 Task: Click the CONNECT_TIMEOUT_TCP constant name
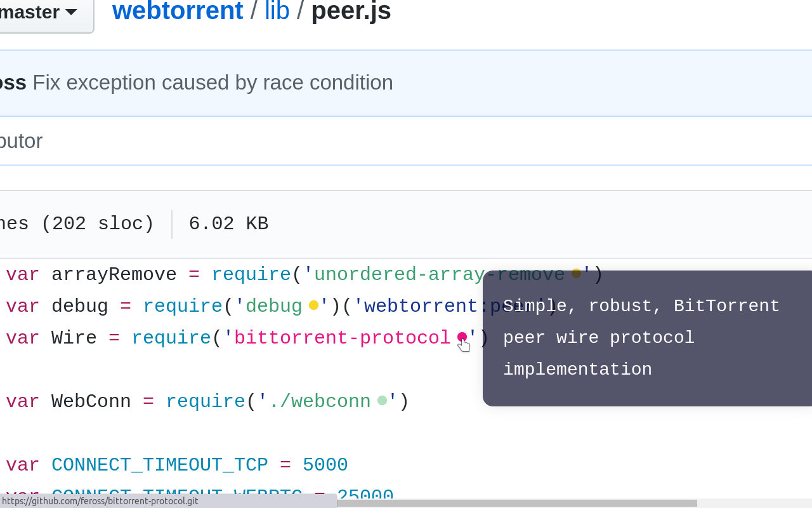[x=160, y=465]
